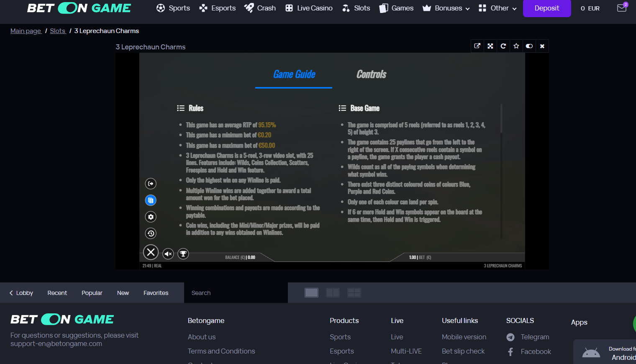Open the New games tab
The image size is (636, 364).
(x=123, y=293)
